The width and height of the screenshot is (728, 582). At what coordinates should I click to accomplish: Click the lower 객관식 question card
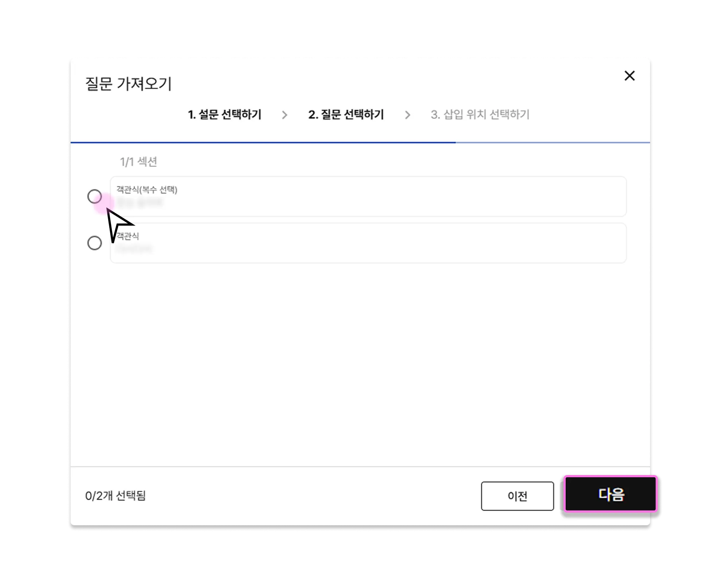368,243
